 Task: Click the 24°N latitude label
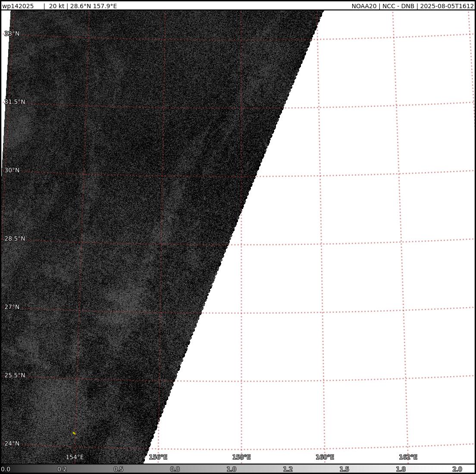(x=12, y=443)
